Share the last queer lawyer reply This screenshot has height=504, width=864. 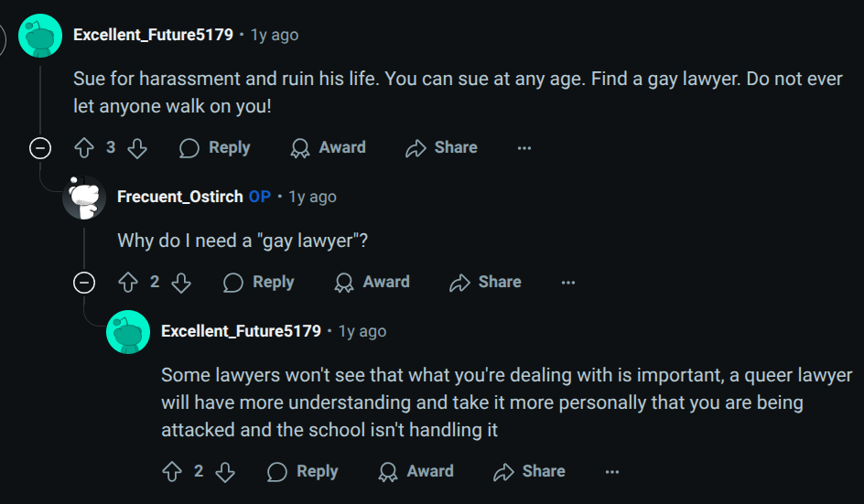pyautogui.click(x=529, y=471)
